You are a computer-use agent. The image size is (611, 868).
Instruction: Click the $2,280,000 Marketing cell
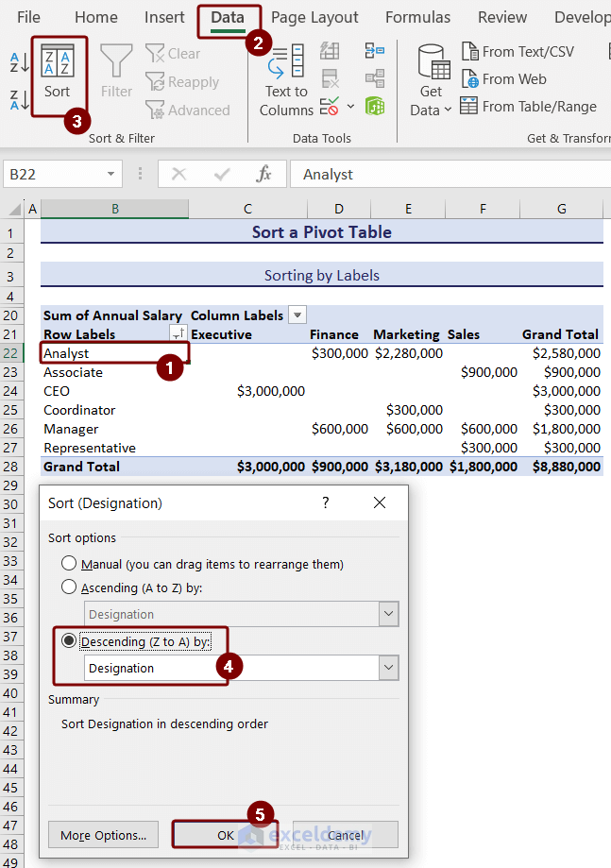[408, 352]
